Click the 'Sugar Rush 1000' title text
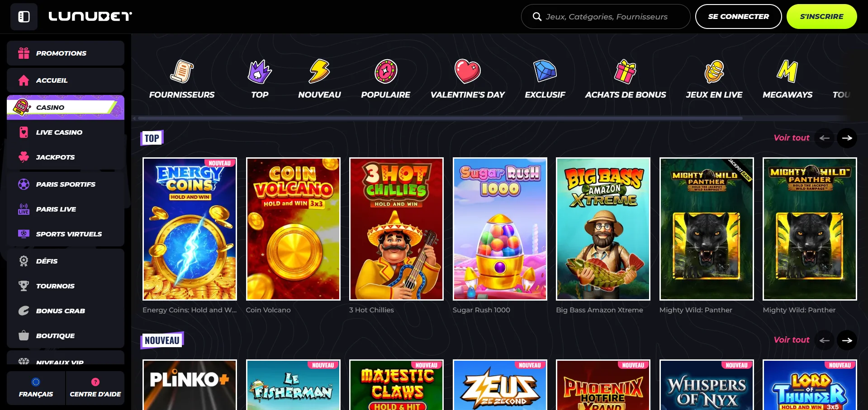The width and height of the screenshot is (868, 410). coord(481,310)
